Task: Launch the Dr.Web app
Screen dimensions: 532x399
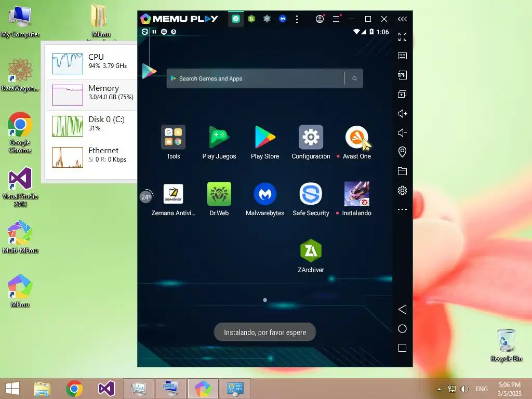Action: [x=219, y=194]
